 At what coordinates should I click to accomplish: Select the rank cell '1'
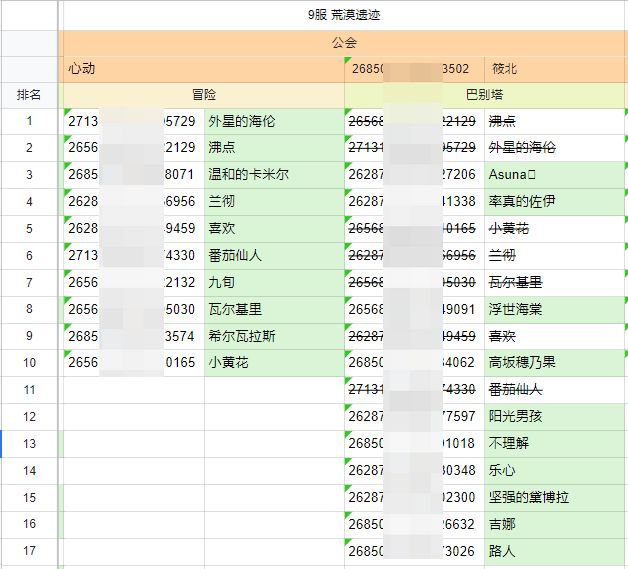pos(29,121)
